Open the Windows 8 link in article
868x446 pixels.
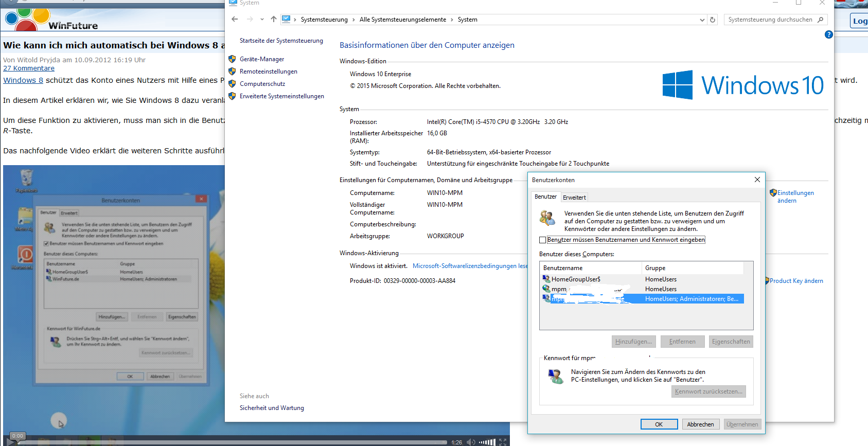coord(23,80)
